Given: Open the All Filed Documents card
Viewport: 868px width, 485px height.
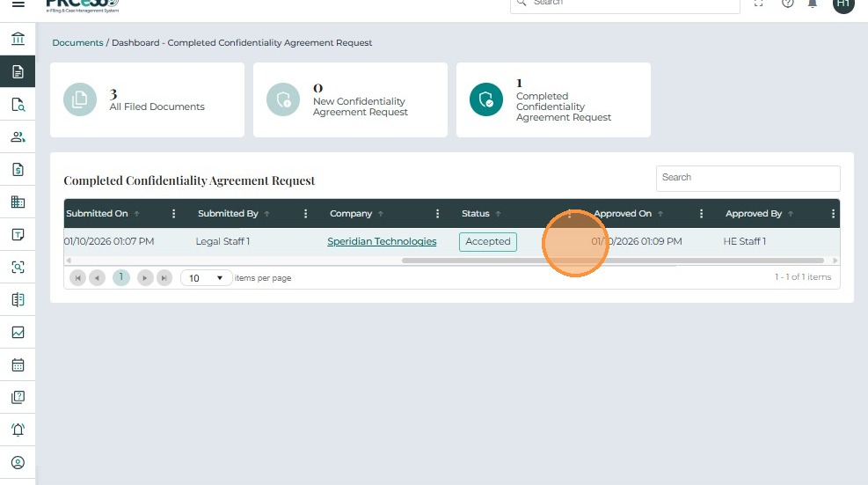Looking at the screenshot, I should (x=147, y=99).
